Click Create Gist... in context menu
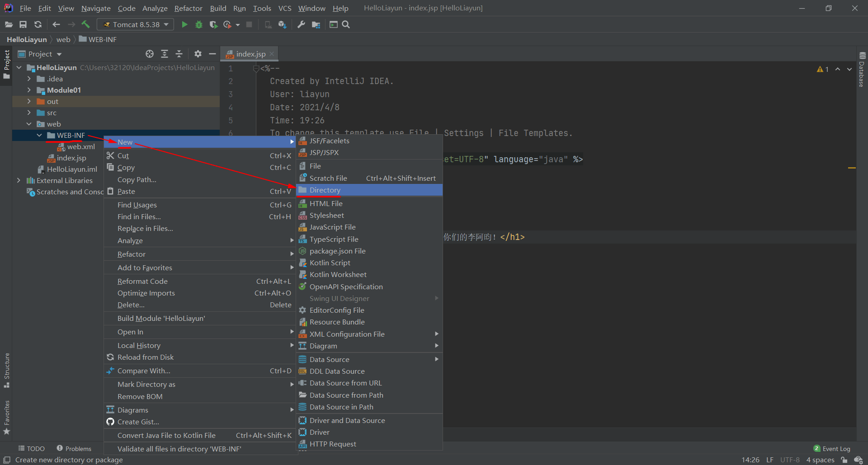This screenshot has width=868, height=465. (200, 422)
